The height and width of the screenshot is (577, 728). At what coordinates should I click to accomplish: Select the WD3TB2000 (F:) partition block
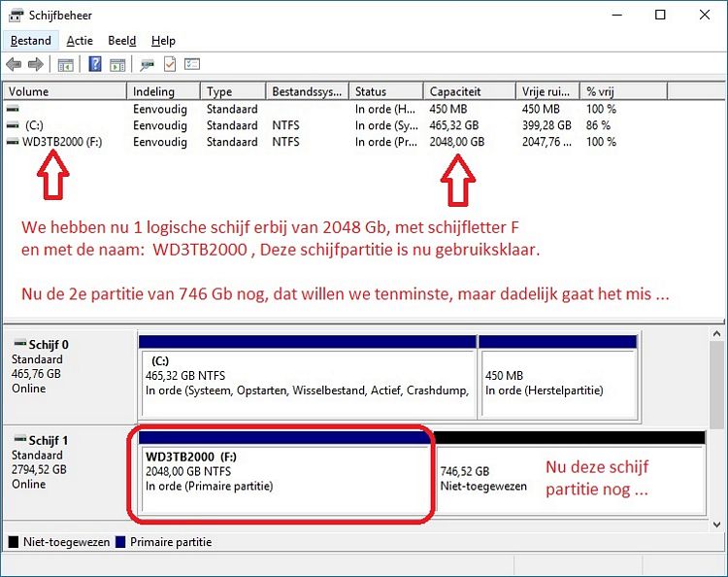pos(285,472)
